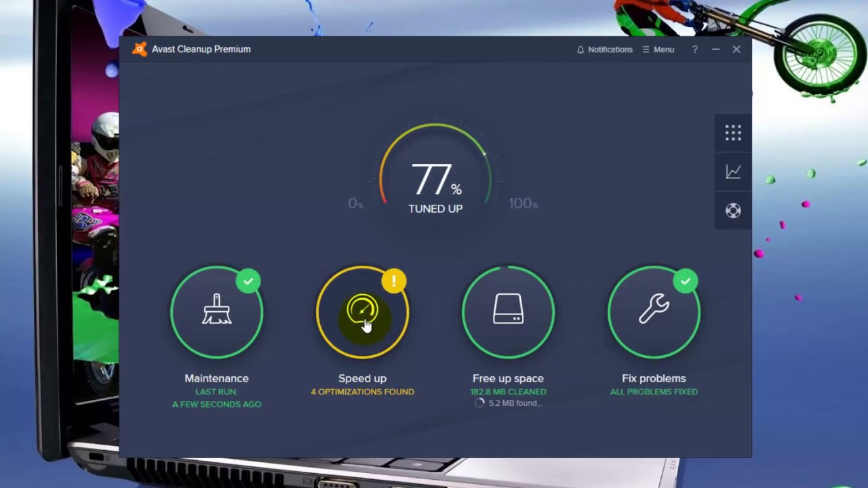Click the Avast logo in title bar

pos(140,49)
